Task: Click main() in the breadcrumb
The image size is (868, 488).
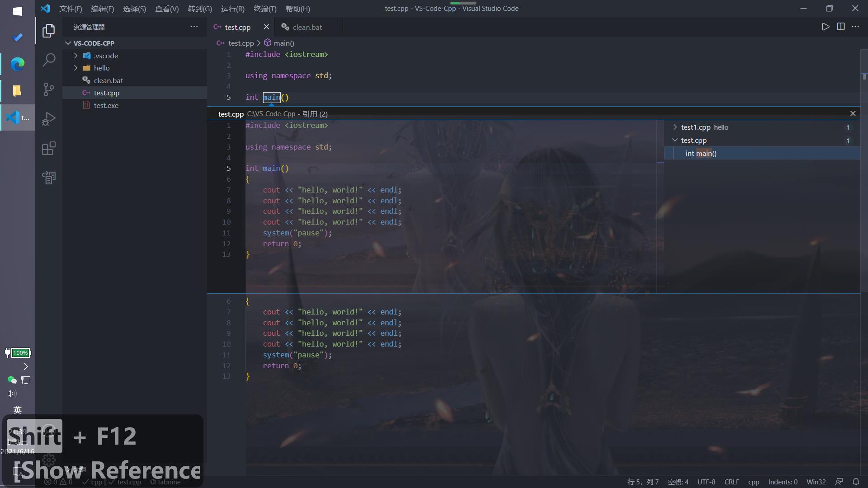Action: coord(283,43)
